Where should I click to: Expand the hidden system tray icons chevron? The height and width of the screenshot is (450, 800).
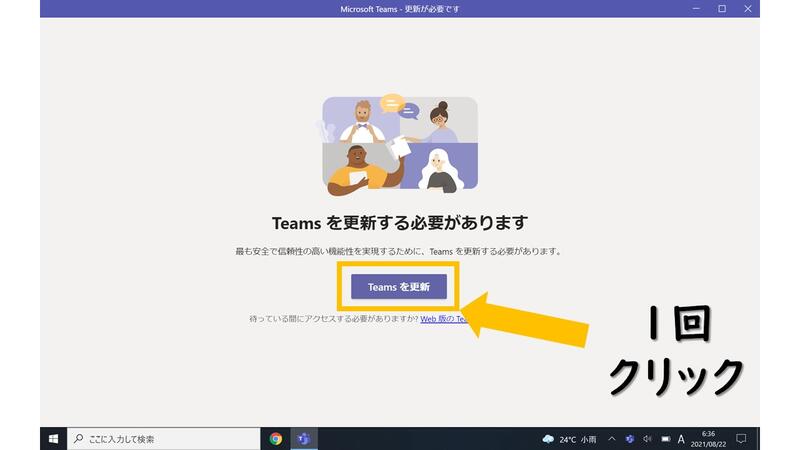613,439
